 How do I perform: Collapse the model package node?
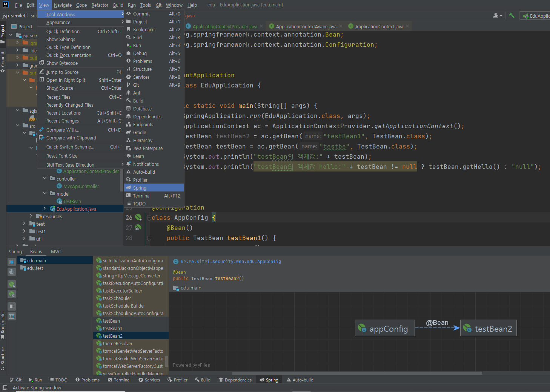pyautogui.click(x=45, y=193)
